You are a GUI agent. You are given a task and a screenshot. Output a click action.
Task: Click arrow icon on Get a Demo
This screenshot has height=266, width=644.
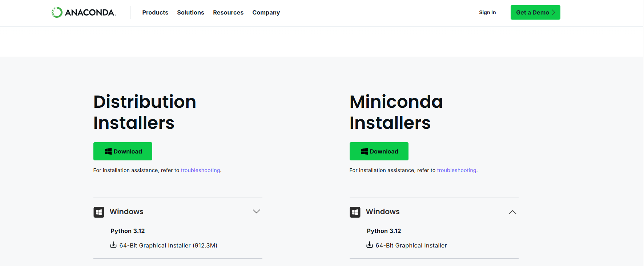554,12
